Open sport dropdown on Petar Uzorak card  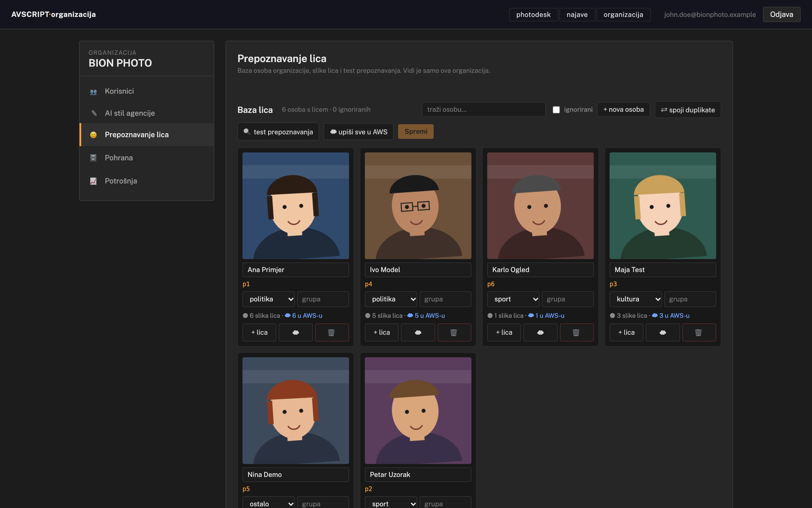(391, 503)
